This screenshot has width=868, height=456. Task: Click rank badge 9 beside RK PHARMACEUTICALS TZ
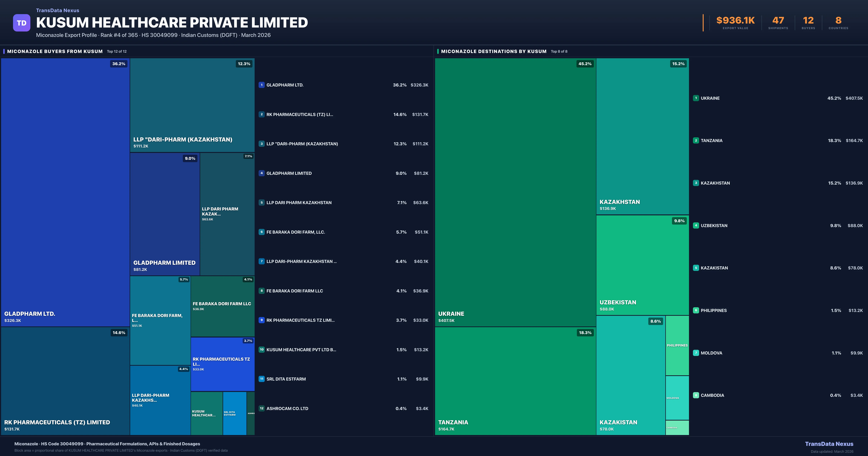[261, 320]
